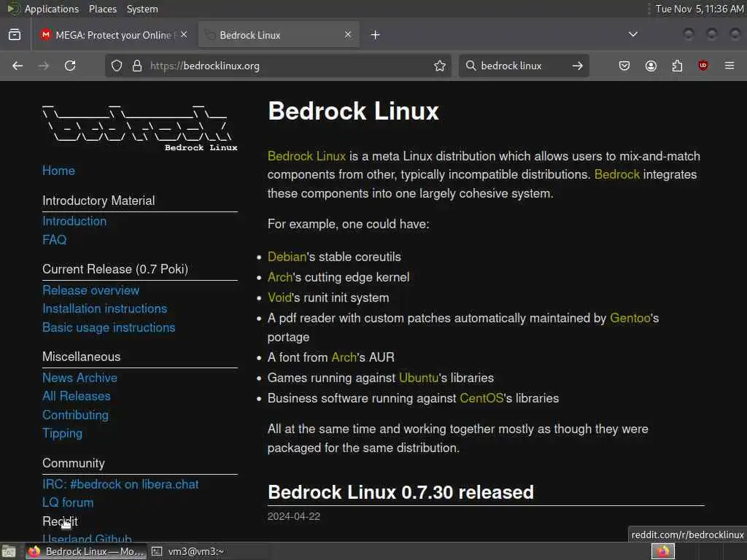Viewport: 747px width, 560px height.
Task: Click Firefox workspace icon in bottom panel
Action: point(663,551)
